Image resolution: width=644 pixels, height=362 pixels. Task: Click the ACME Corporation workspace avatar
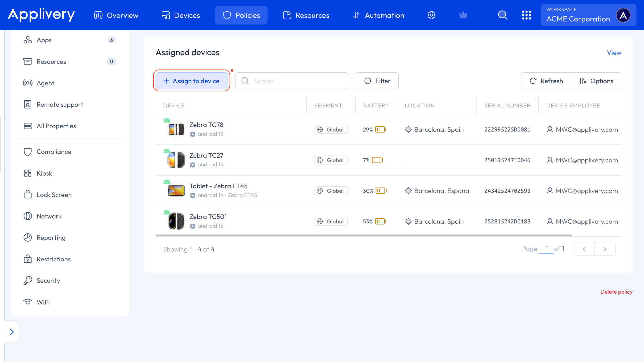point(623,15)
